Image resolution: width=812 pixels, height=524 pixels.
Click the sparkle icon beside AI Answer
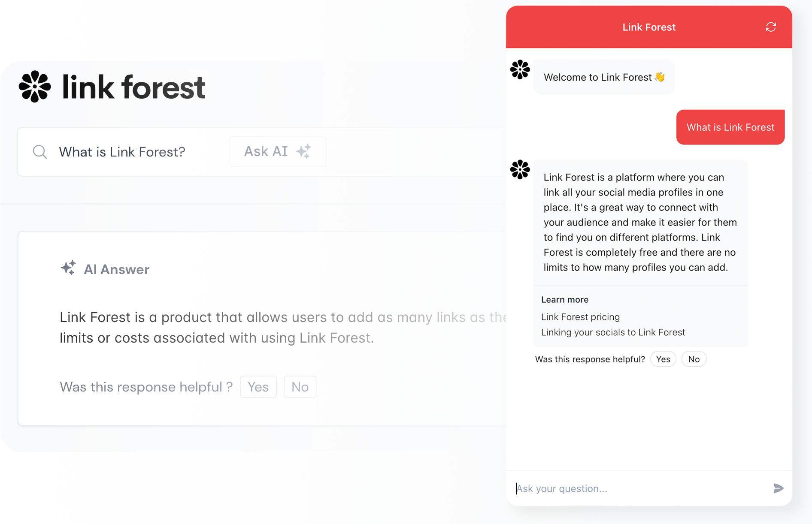click(68, 268)
